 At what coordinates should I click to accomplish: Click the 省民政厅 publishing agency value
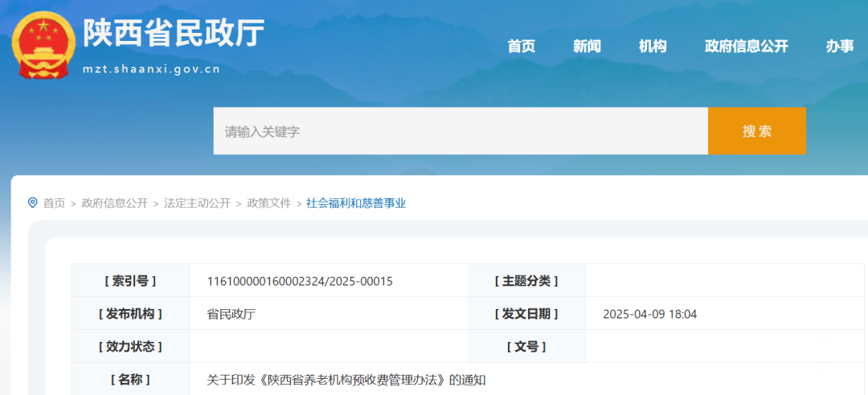(x=231, y=314)
